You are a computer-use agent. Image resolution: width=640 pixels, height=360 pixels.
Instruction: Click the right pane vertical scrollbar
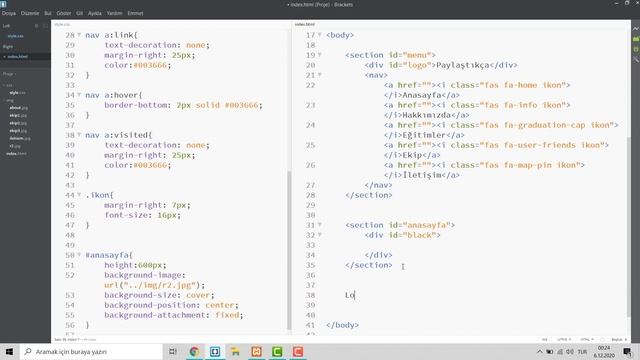(x=629, y=227)
